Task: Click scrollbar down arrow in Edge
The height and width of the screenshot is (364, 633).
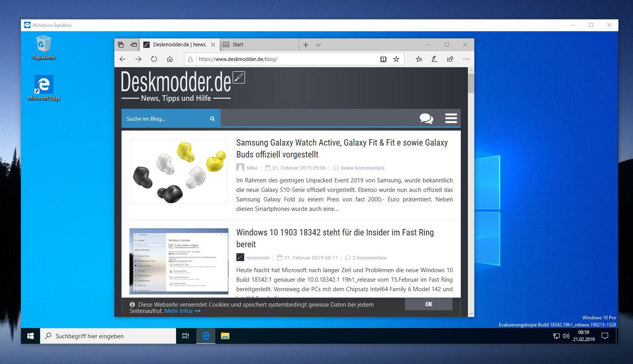Action: pyautogui.click(x=471, y=313)
